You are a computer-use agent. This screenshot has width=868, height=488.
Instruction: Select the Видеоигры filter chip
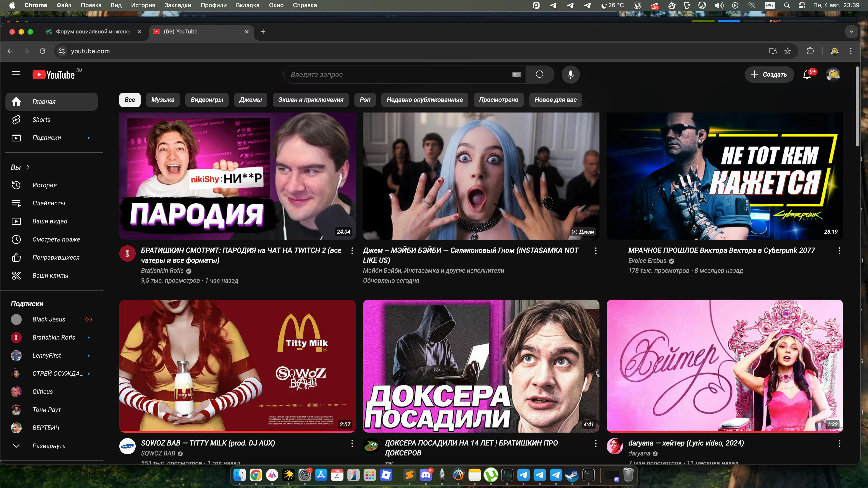207,100
